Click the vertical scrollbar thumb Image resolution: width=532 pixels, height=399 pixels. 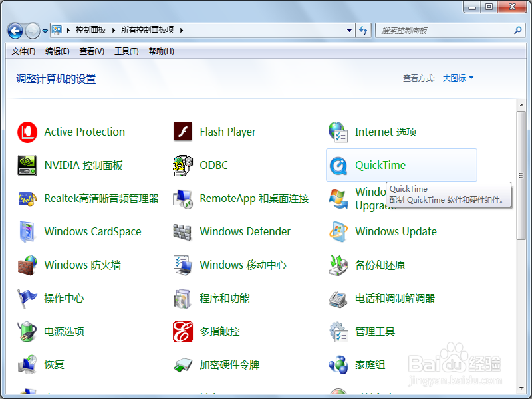(x=521, y=176)
